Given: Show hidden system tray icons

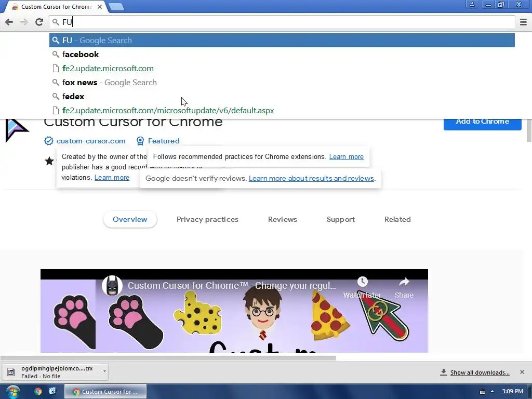Looking at the screenshot, I should click(x=493, y=392).
